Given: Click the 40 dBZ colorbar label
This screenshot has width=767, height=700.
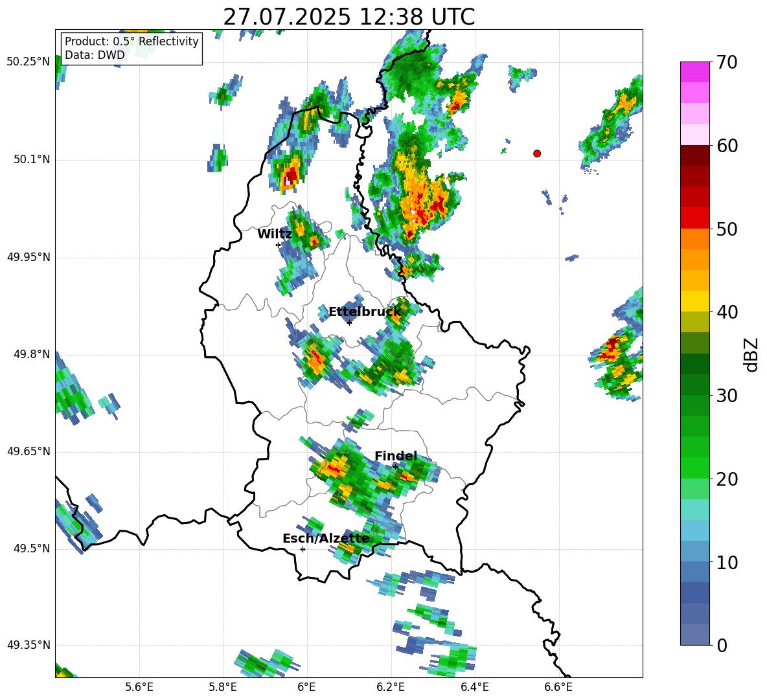Looking at the screenshot, I should (727, 312).
